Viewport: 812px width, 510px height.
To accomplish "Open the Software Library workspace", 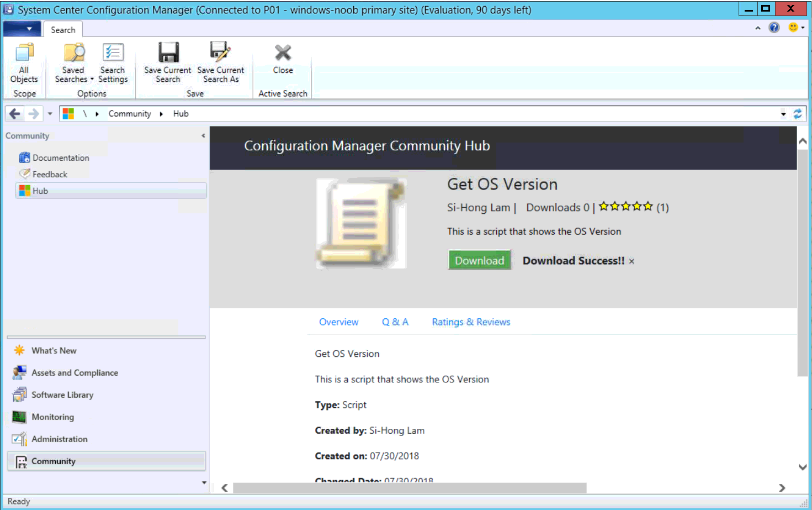I will 62,395.
